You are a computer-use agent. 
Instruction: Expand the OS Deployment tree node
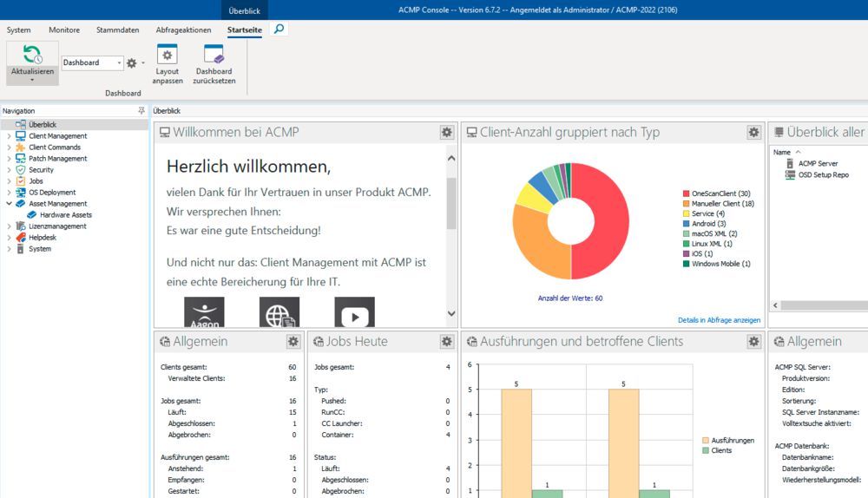[9, 193]
